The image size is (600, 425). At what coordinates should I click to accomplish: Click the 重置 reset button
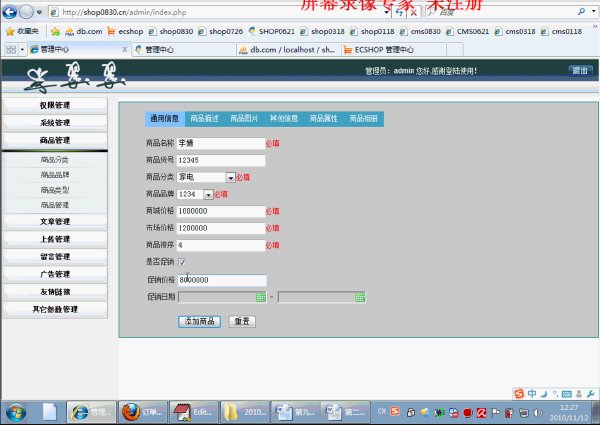[242, 321]
